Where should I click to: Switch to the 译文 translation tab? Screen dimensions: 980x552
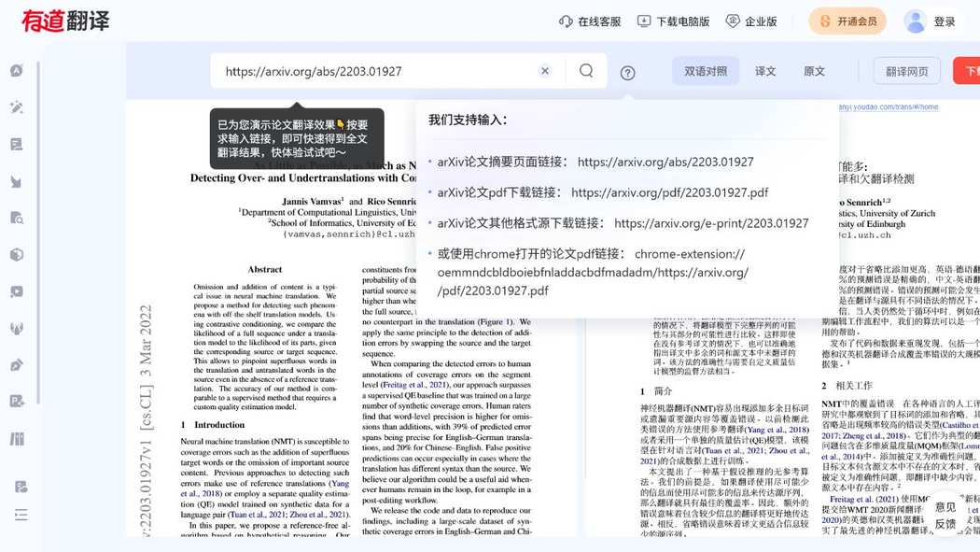coord(765,71)
